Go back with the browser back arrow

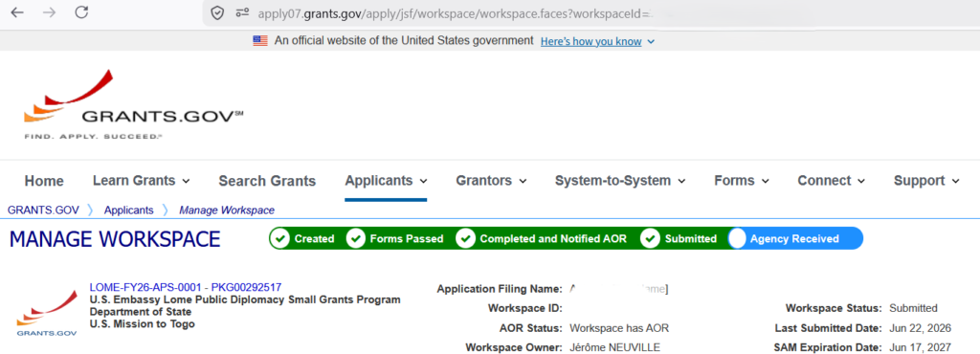(x=17, y=12)
